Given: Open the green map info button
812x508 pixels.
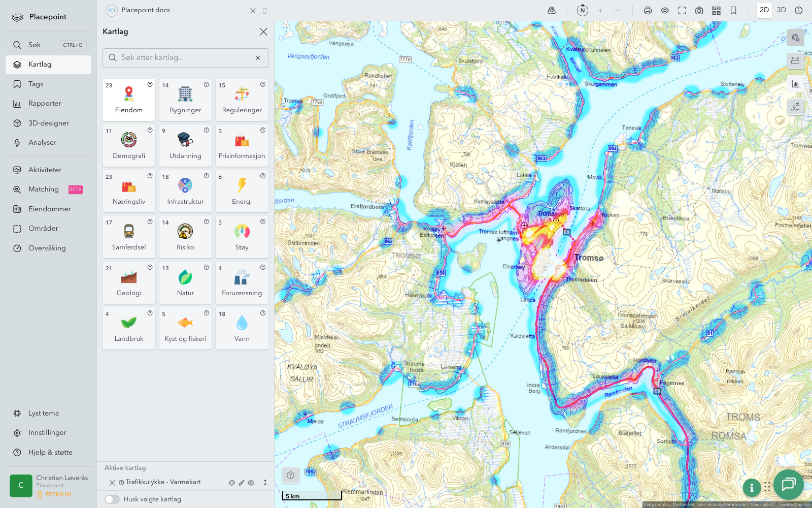Looking at the screenshot, I should [x=752, y=488].
